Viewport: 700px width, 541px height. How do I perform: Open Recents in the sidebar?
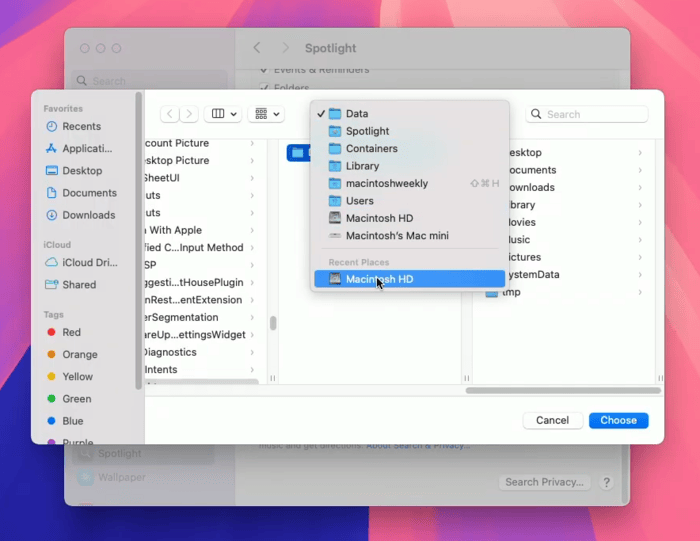(x=74, y=126)
